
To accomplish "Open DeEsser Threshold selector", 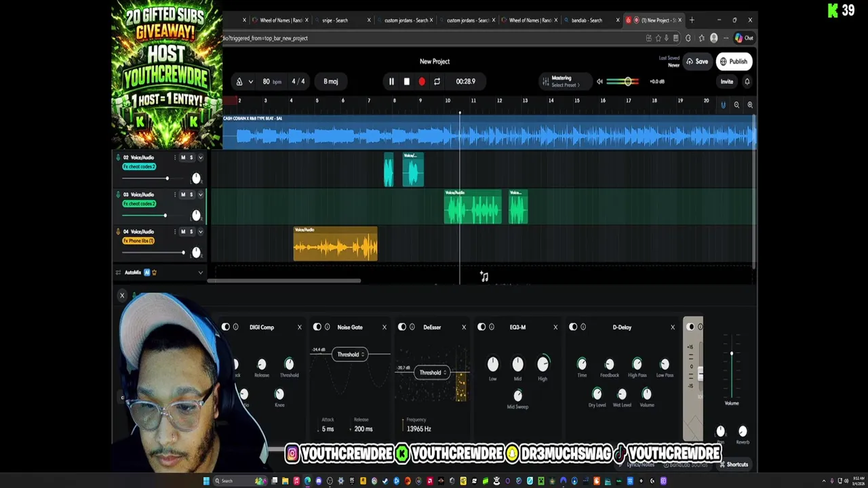I will click(432, 373).
